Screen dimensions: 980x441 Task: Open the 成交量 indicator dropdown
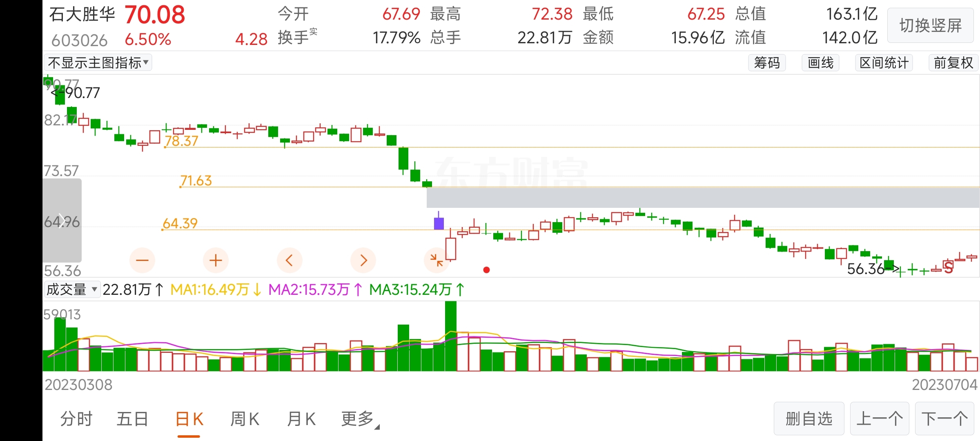point(72,290)
